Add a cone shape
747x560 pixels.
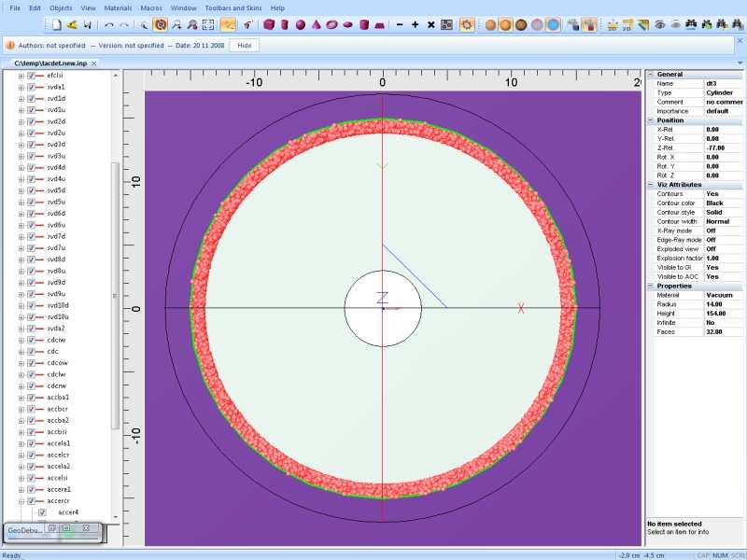pyautogui.click(x=317, y=25)
